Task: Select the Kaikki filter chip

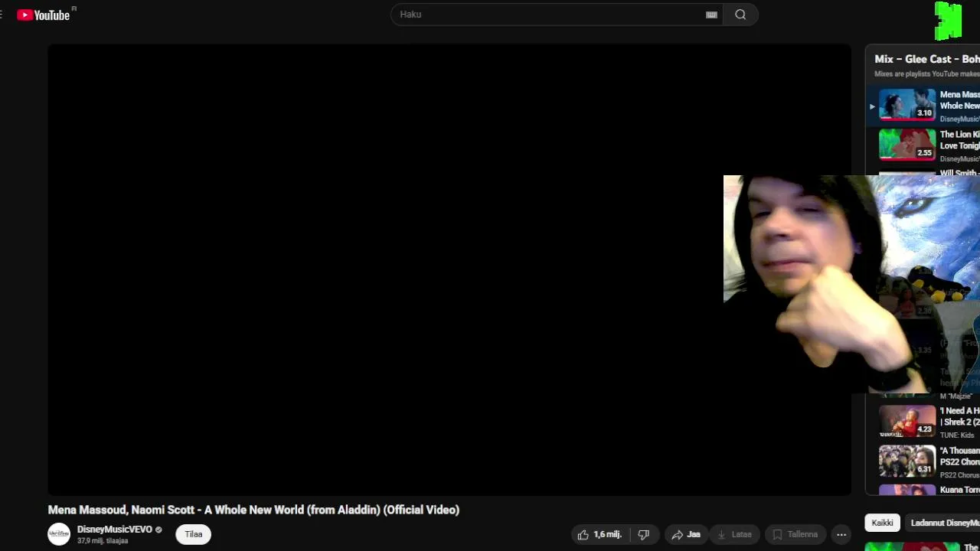Action: click(x=882, y=523)
